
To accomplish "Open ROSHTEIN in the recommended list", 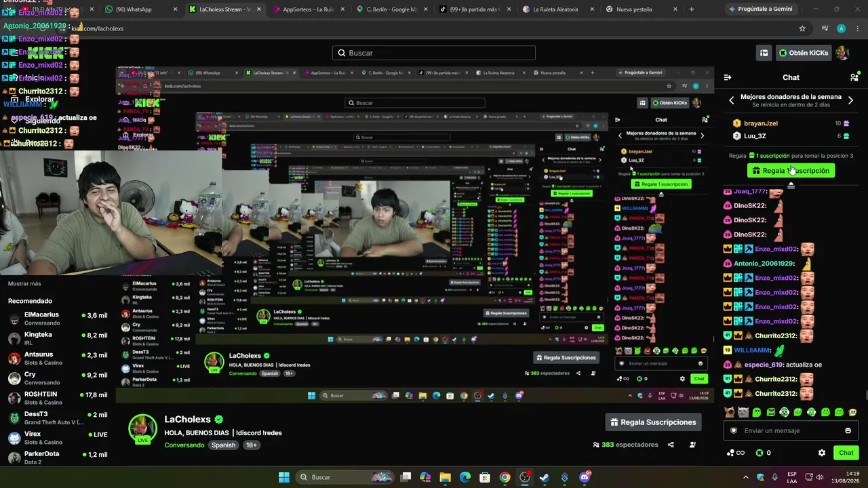I will pos(58,398).
